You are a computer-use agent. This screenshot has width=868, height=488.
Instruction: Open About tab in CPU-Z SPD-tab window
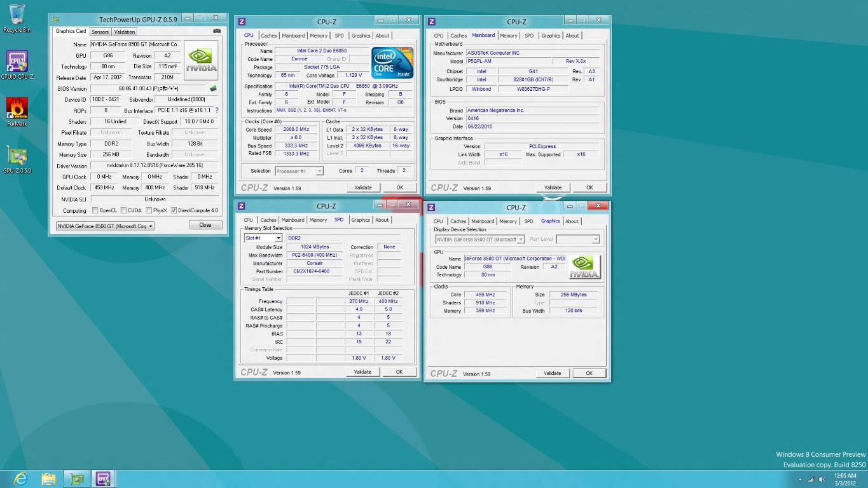382,220
